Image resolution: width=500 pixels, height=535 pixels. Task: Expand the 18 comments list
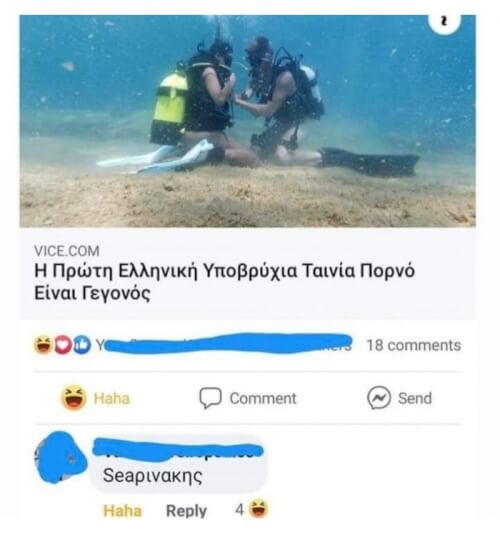coord(414,345)
